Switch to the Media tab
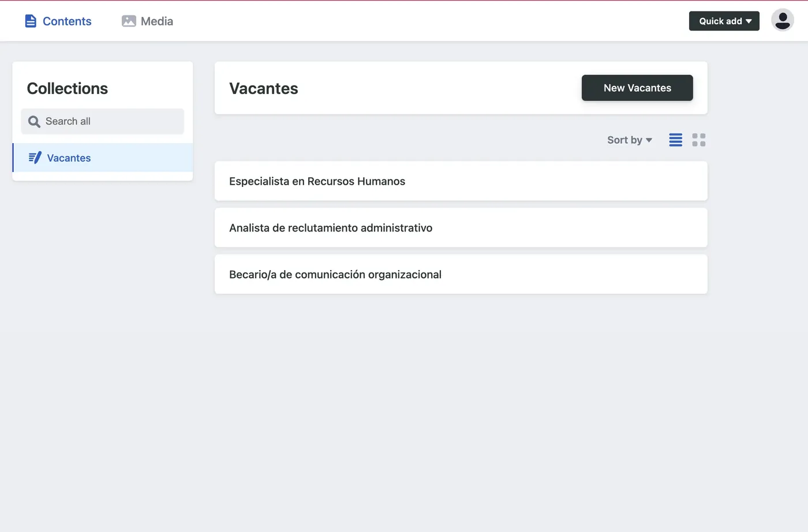 point(147,21)
